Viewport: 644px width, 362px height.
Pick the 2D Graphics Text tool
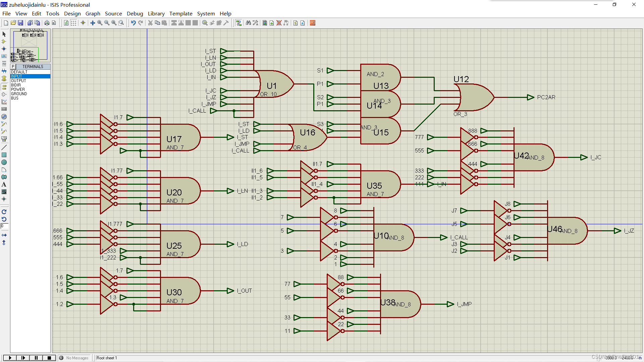click(4, 184)
